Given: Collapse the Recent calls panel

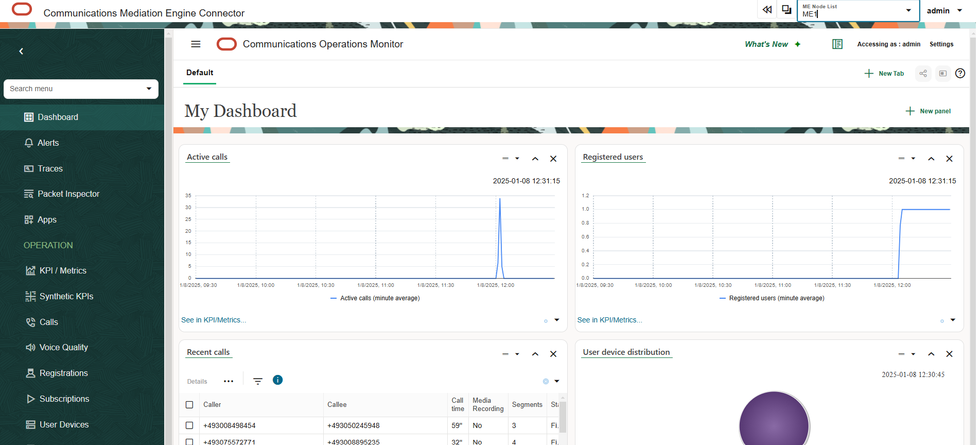Looking at the screenshot, I should click(x=535, y=354).
